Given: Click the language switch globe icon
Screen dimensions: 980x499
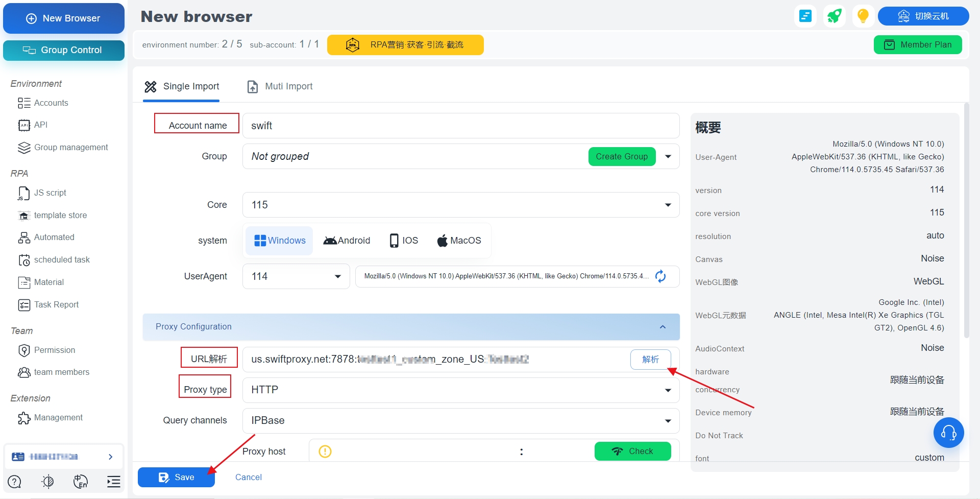Looking at the screenshot, I should pos(81,481).
